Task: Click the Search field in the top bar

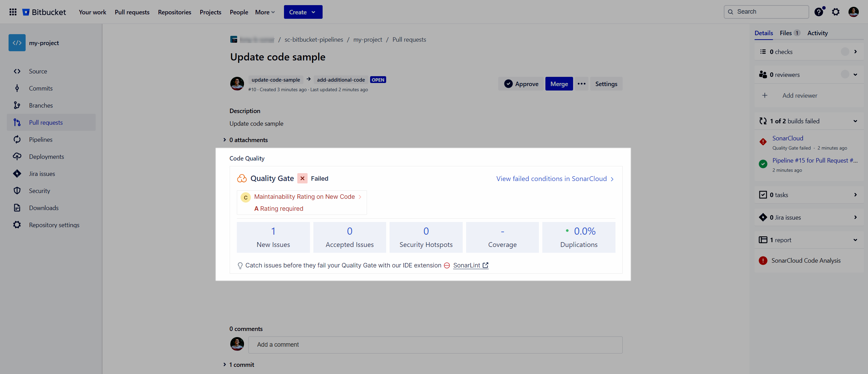Action: click(766, 12)
